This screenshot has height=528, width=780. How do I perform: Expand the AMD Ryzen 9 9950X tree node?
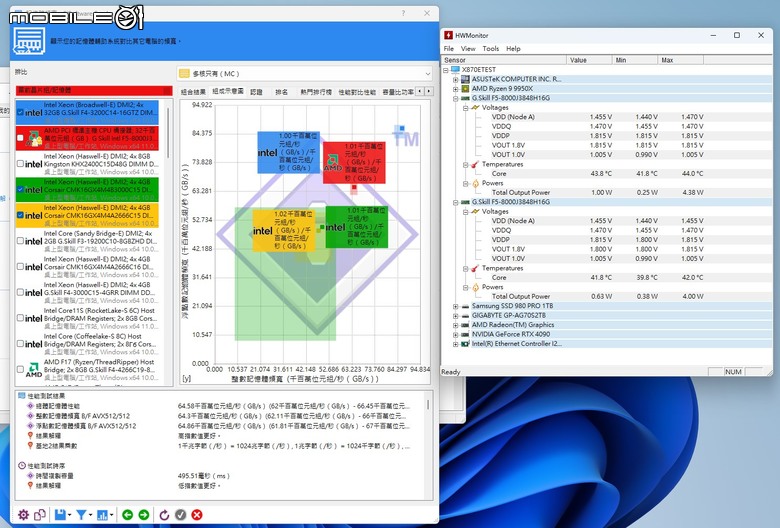click(456, 89)
